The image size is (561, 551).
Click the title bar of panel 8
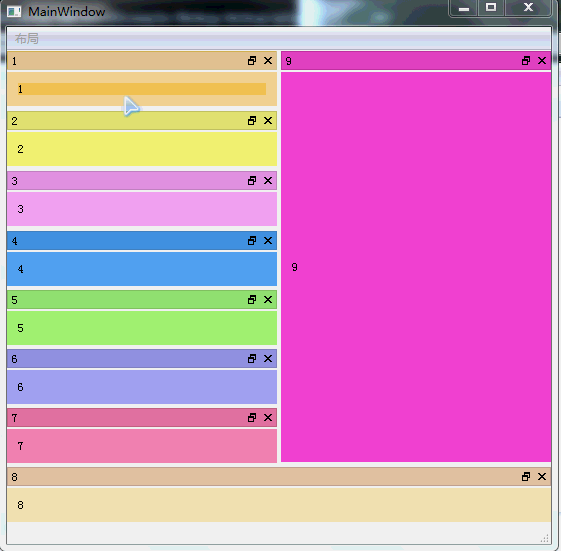coord(279,477)
